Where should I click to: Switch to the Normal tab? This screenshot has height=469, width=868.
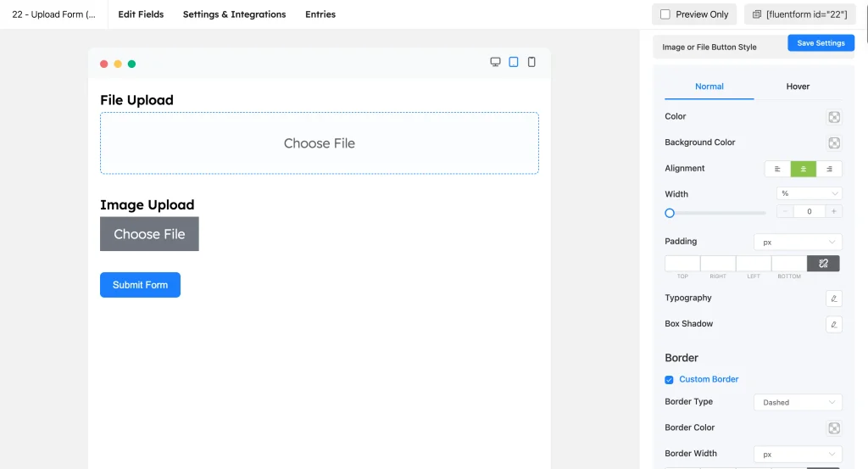[x=709, y=87]
